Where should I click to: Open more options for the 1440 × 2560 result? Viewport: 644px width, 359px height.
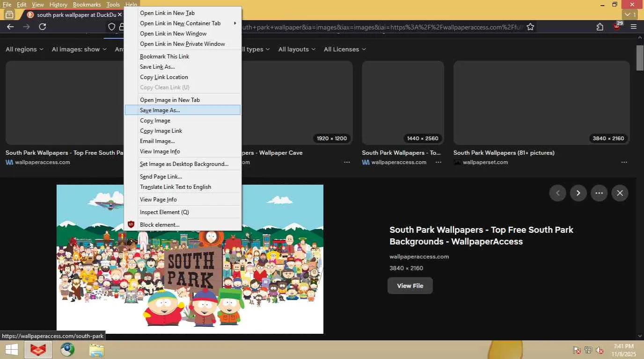439,162
